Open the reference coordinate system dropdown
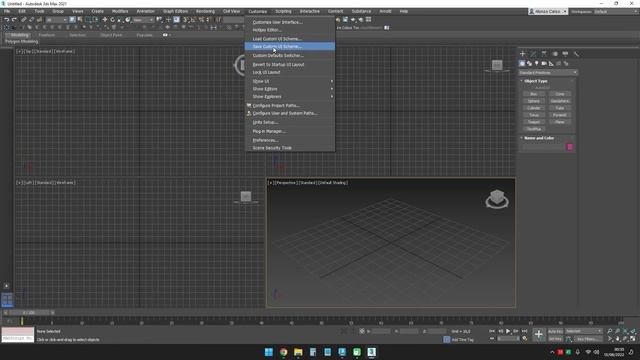This screenshot has height=360, width=640. 143,20
